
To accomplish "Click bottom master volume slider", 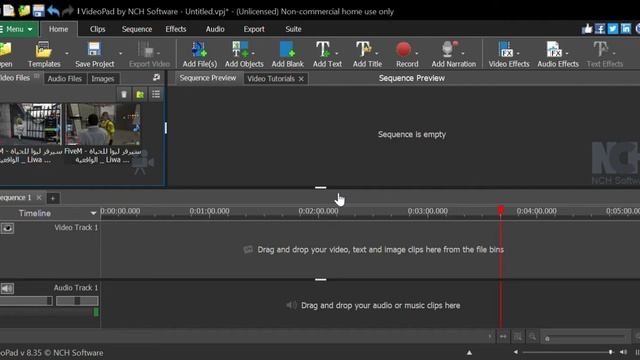I will click(568, 352).
